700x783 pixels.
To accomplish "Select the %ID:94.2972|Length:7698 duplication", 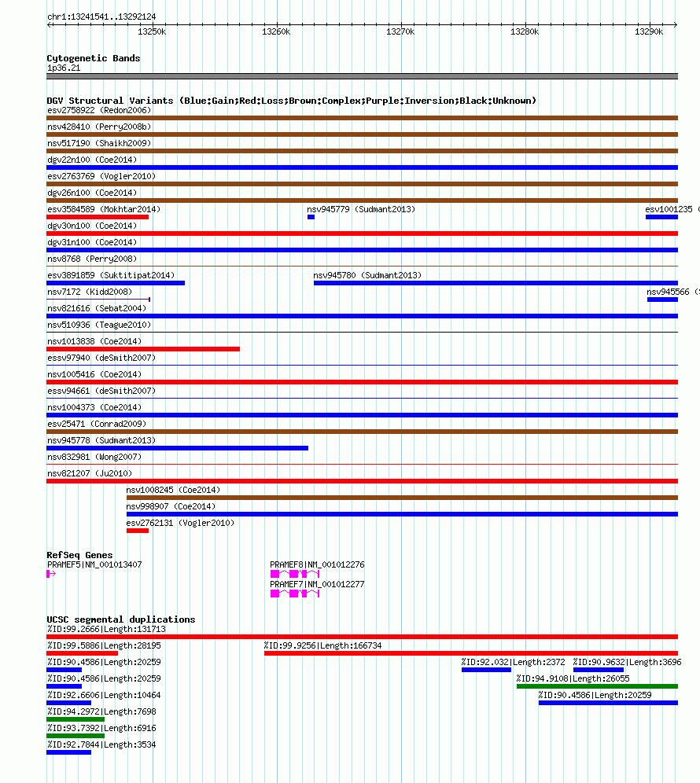I will click(76, 719).
